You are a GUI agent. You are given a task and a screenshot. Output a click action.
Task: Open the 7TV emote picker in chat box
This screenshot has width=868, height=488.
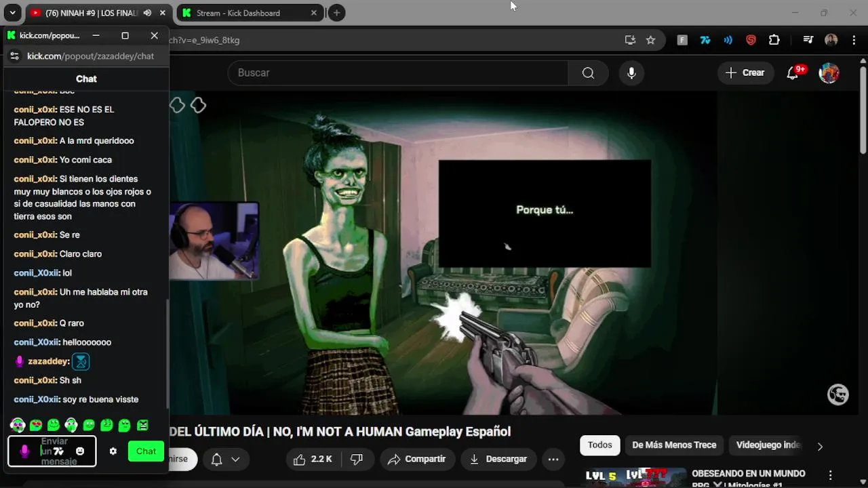[59, 451]
